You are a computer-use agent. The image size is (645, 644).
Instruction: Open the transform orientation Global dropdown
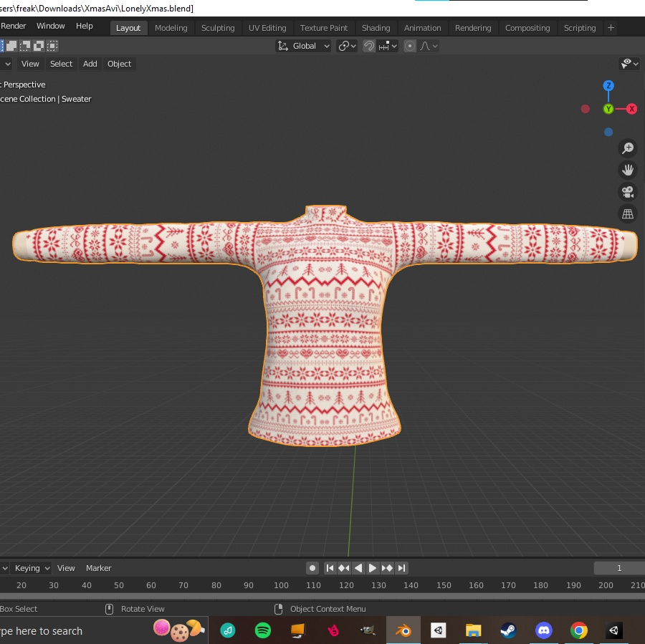tap(303, 46)
